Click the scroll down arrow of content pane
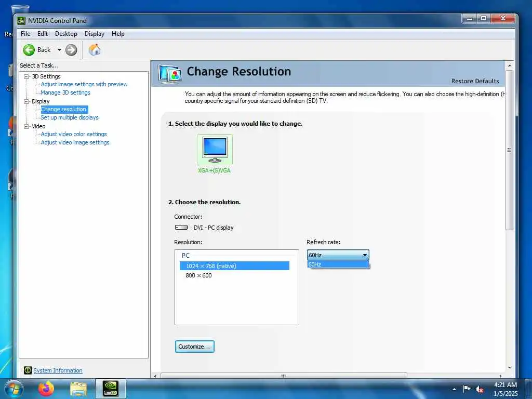 tap(509, 368)
